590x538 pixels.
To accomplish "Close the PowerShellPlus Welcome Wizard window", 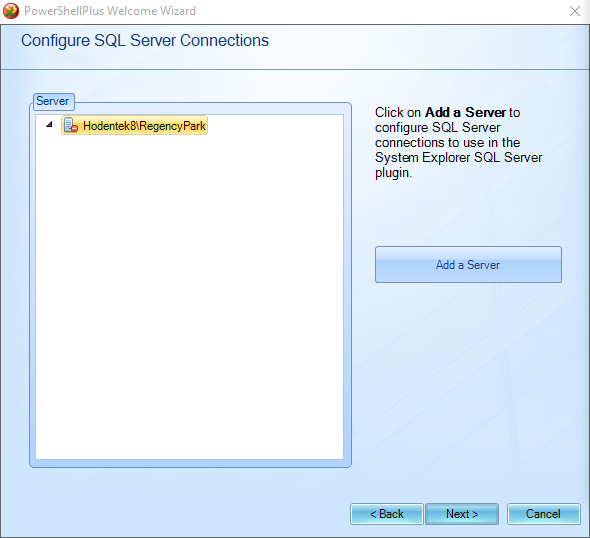I will pos(575,11).
